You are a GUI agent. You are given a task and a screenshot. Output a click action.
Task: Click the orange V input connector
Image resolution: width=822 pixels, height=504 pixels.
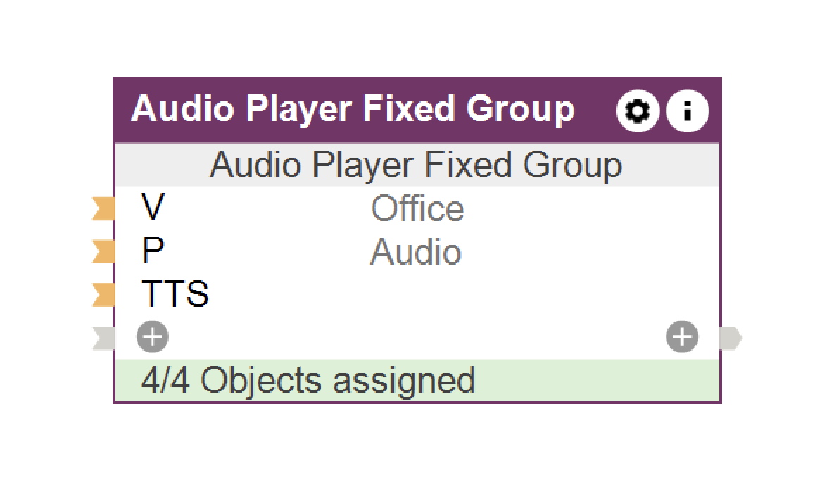click(103, 208)
